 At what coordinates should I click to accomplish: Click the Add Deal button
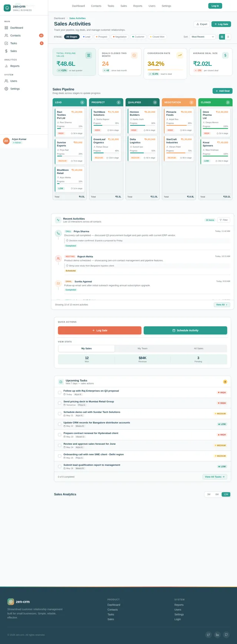(x=223, y=91)
